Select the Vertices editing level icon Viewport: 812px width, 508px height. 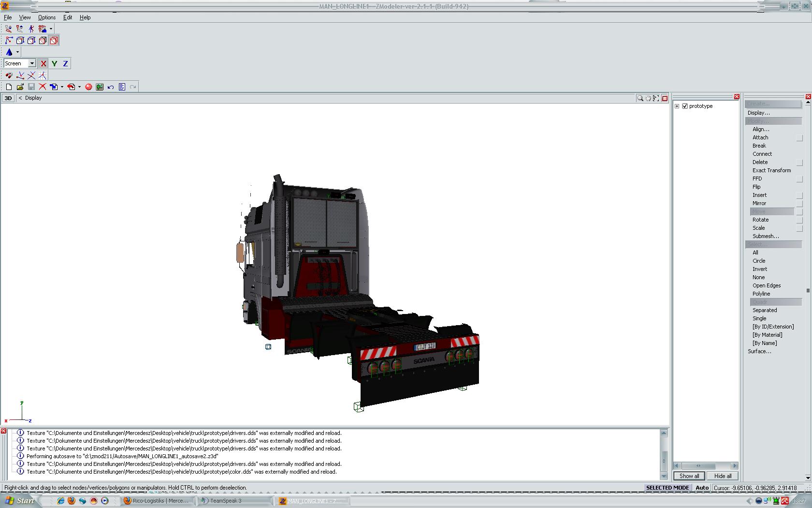click(9, 41)
